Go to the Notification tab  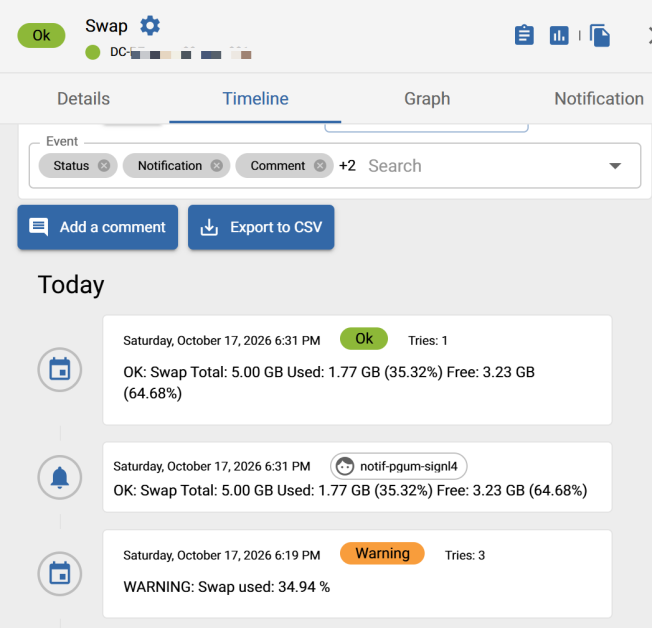click(599, 99)
